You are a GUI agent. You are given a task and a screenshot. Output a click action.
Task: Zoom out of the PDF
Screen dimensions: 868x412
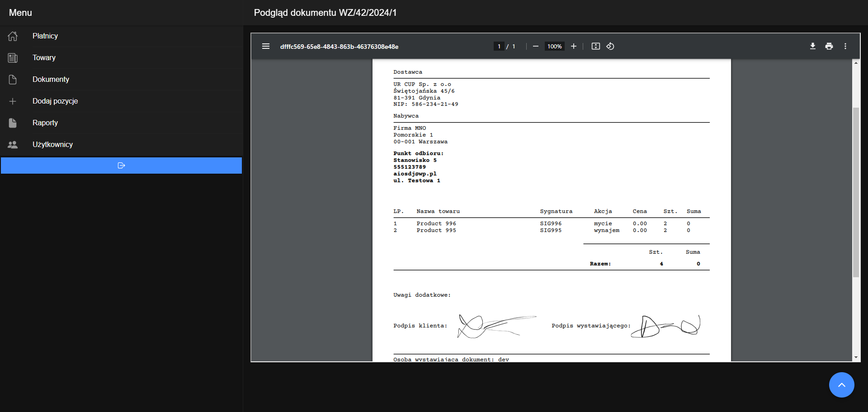click(535, 46)
